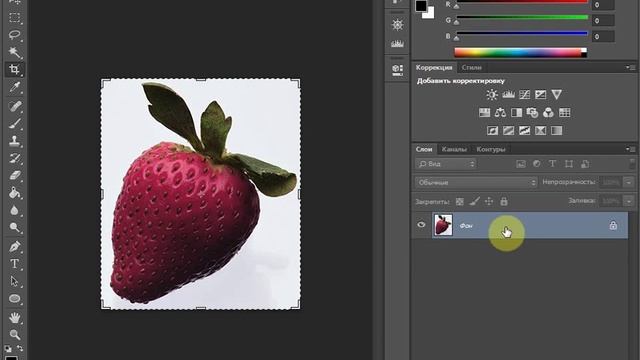Add a Channel Mixer adjustment
Viewport: 640px width, 360px height.
(x=548, y=113)
